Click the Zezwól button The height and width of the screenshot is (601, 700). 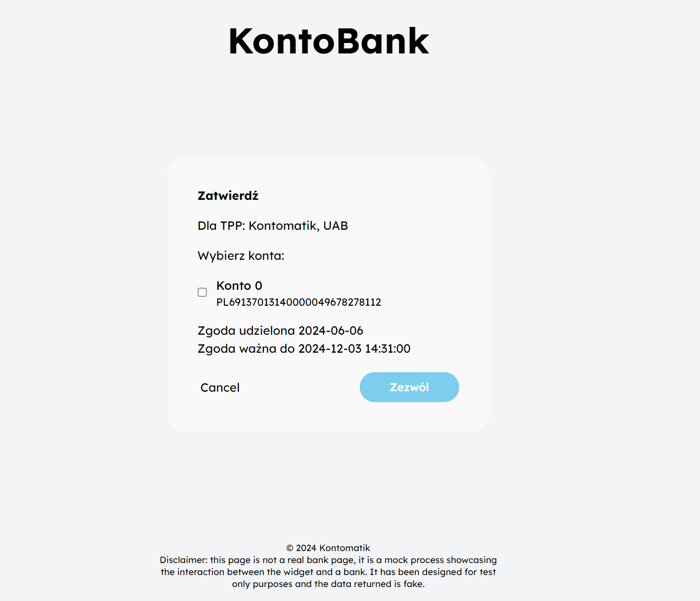[409, 387]
